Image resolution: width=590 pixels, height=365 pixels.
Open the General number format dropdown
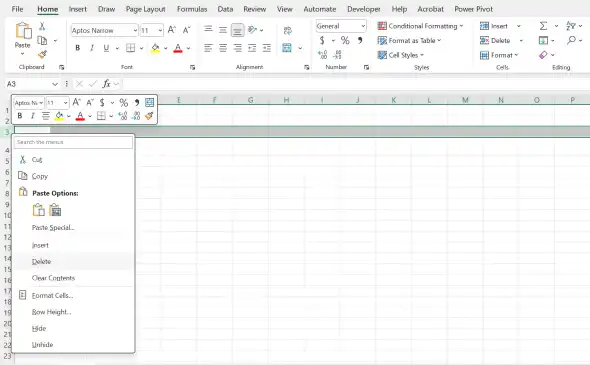[x=363, y=26]
